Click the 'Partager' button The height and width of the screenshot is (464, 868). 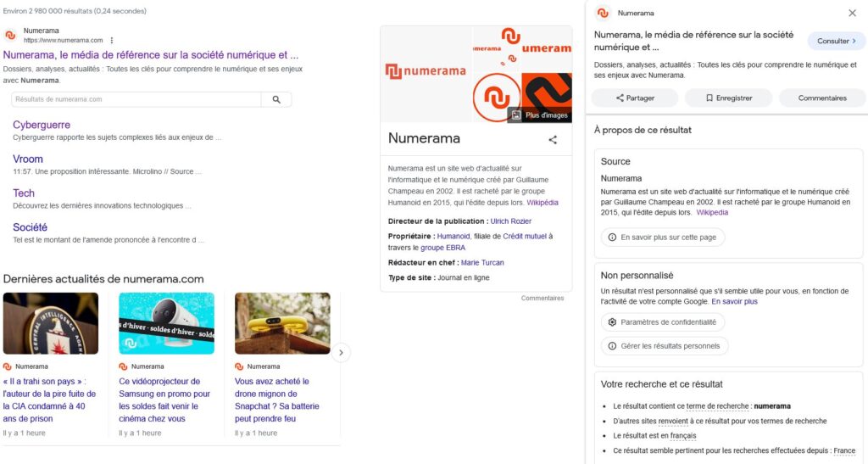click(x=635, y=98)
